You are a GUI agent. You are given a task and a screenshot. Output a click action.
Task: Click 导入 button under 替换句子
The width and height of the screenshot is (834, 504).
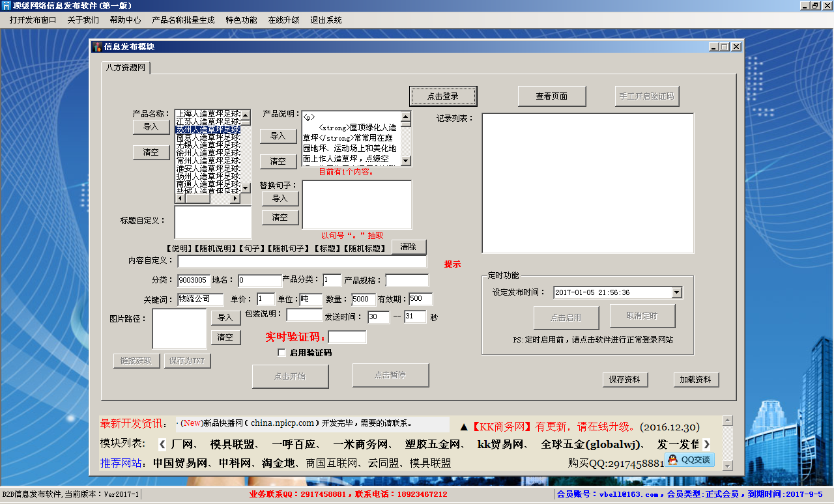click(280, 199)
